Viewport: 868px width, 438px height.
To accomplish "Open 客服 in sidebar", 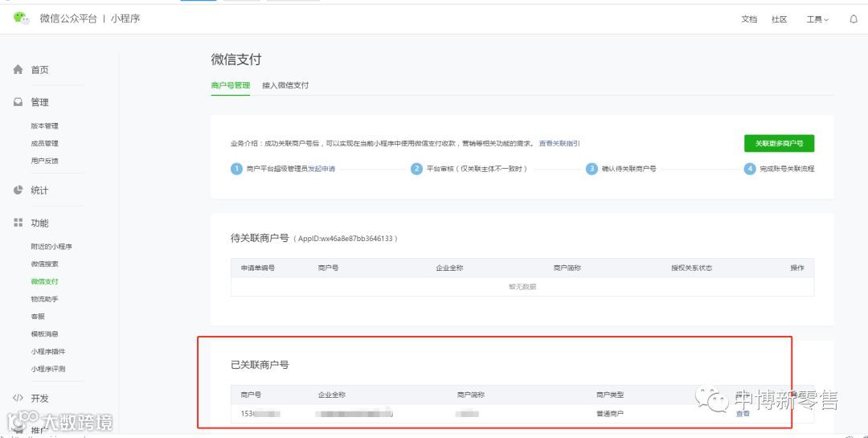I will click(38, 317).
